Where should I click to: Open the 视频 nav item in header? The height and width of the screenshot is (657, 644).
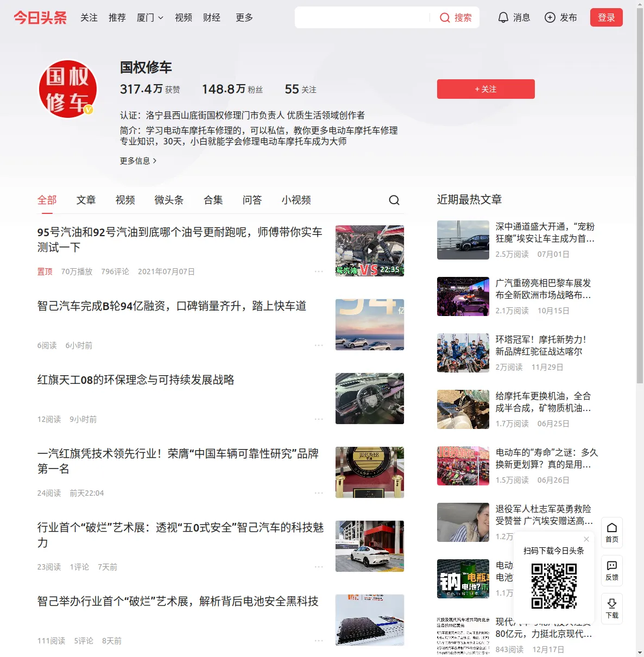coord(184,17)
